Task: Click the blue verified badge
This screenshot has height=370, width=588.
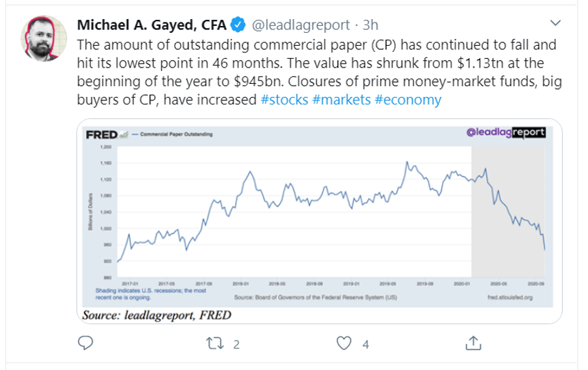Action: tap(238, 26)
